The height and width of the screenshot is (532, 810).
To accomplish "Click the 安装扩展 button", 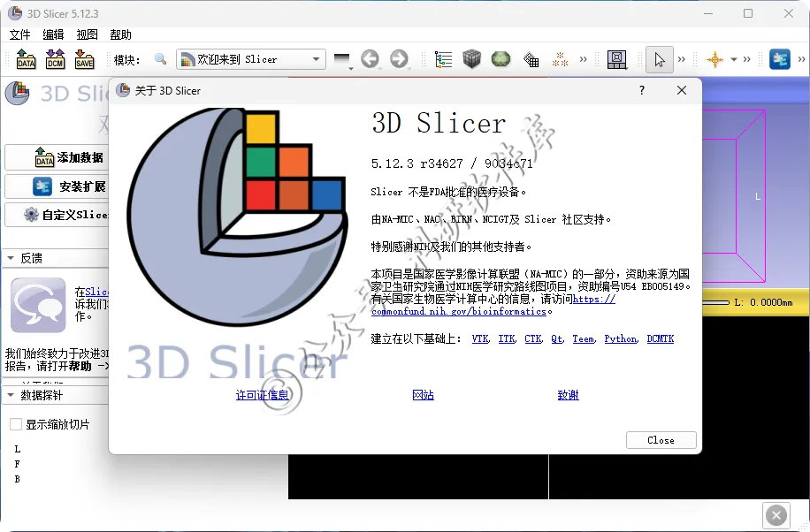I will tap(57, 186).
